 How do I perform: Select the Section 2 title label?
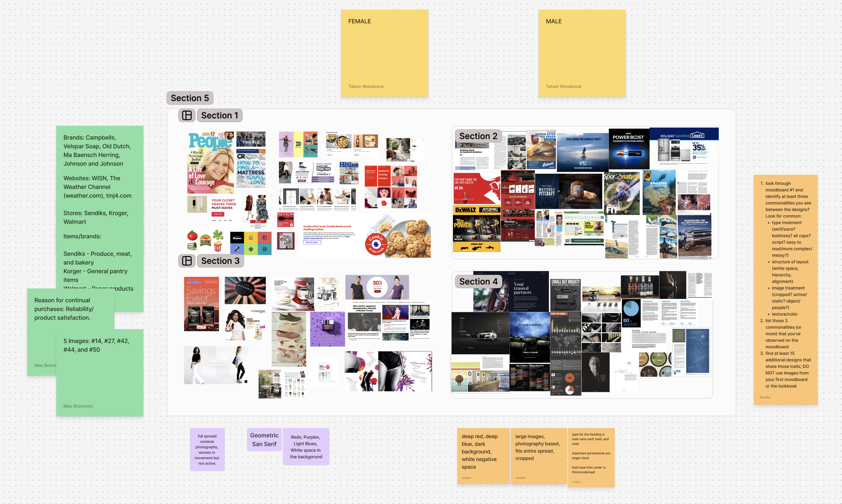[x=478, y=136]
